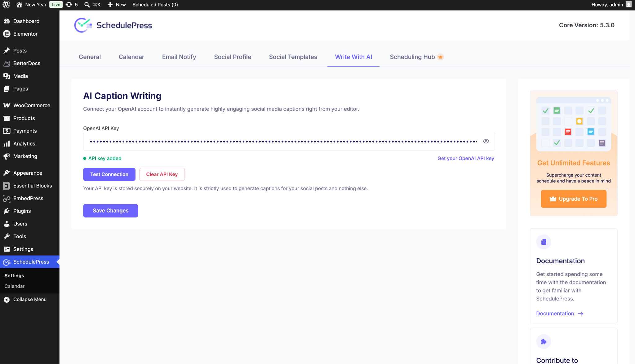Click the Test Connection button
This screenshot has width=635, height=364.
(109, 174)
